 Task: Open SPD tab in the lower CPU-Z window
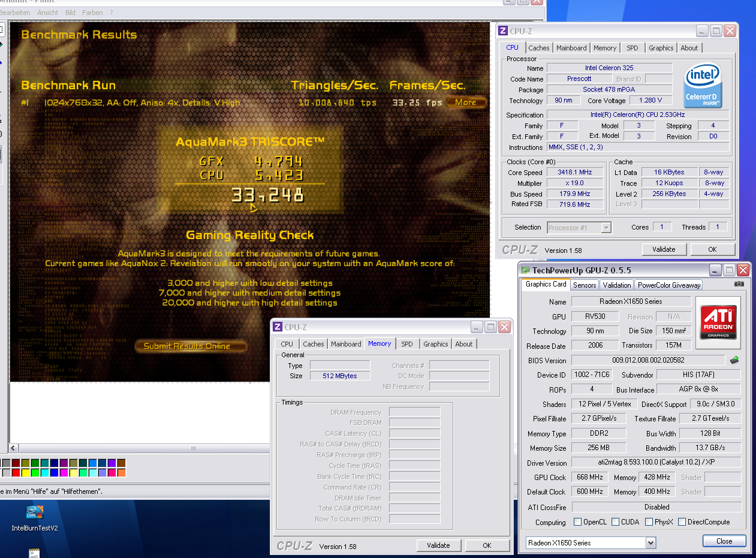[407, 344]
